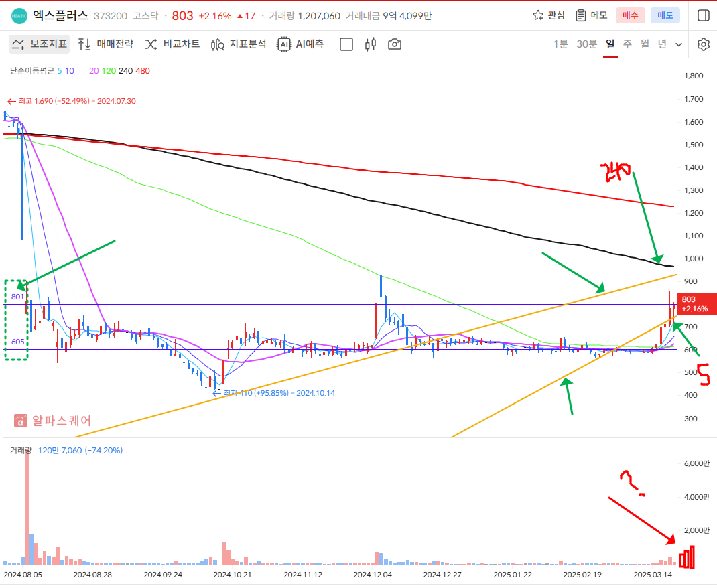Open 보조지표 indicators menu
The height and width of the screenshot is (588, 717).
coord(40,44)
